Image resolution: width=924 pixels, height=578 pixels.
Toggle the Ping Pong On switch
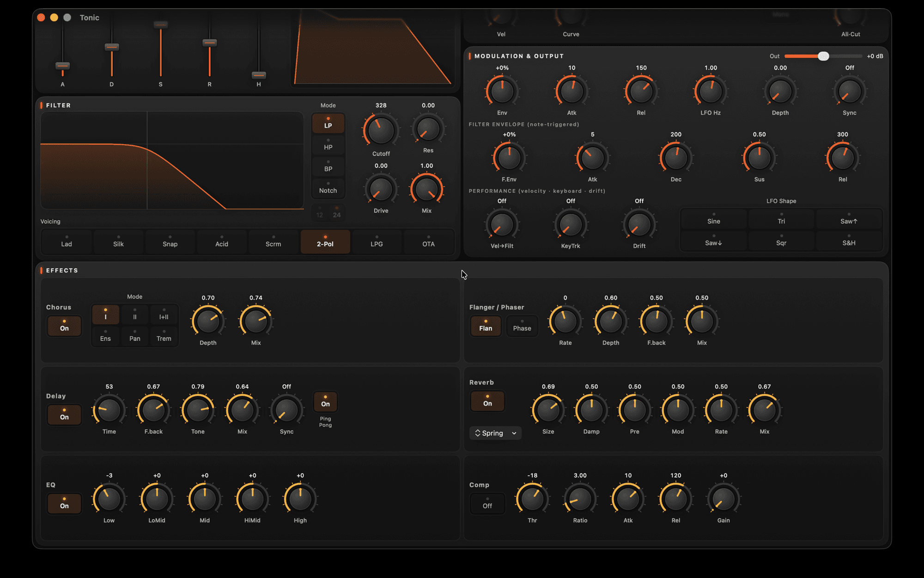pyautogui.click(x=325, y=402)
